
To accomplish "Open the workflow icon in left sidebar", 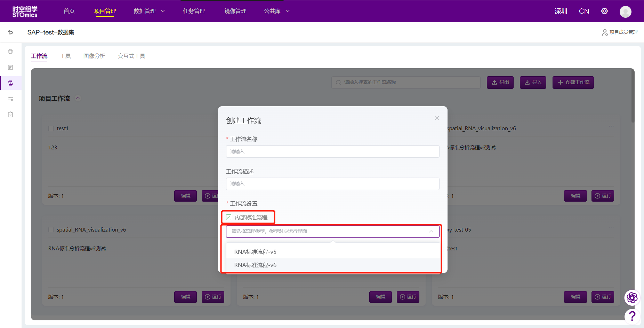I will click(x=10, y=83).
